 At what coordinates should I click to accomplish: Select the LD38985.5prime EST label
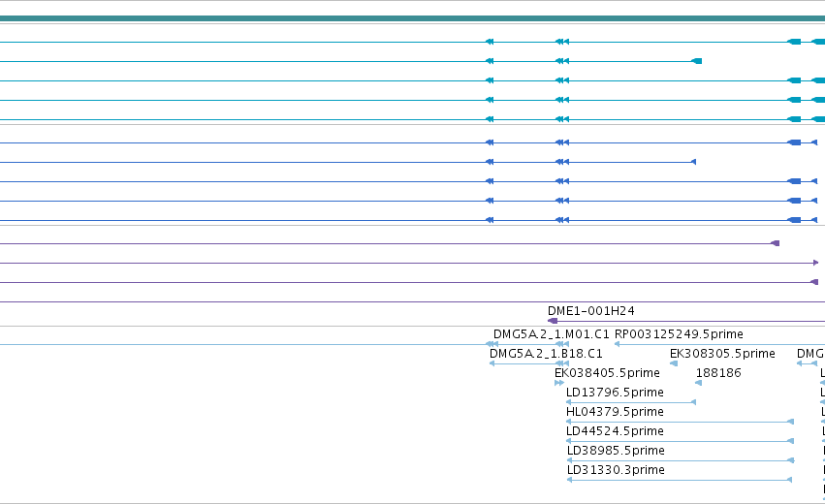tap(616, 451)
